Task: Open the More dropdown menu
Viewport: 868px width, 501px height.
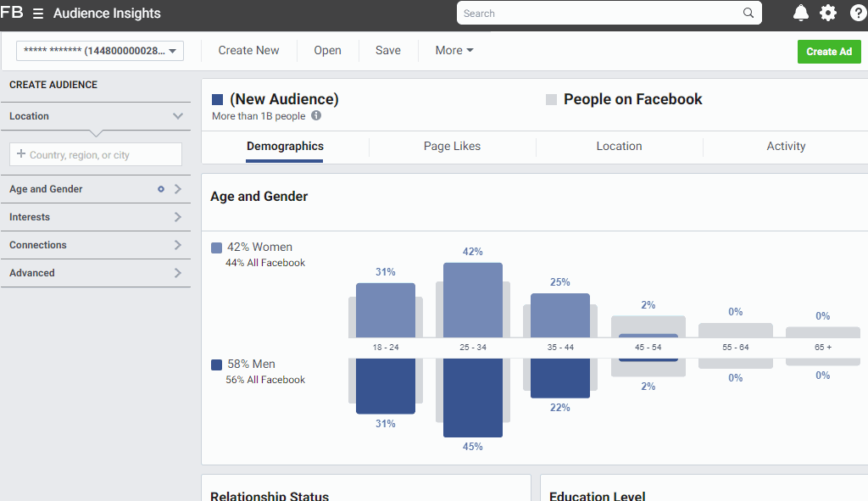Action: coord(453,51)
